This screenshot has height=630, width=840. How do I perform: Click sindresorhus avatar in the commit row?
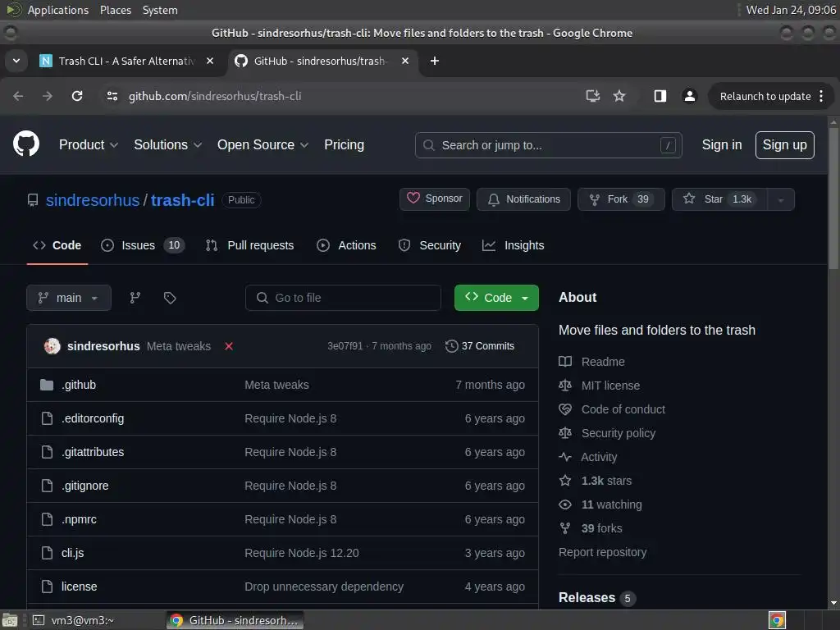point(52,346)
